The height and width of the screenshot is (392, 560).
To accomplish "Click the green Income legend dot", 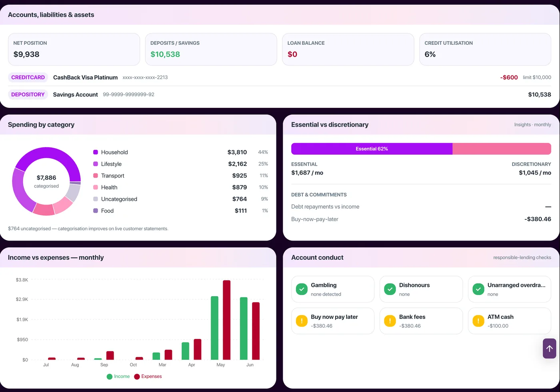I will pyautogui.click(x=110, y=376).
